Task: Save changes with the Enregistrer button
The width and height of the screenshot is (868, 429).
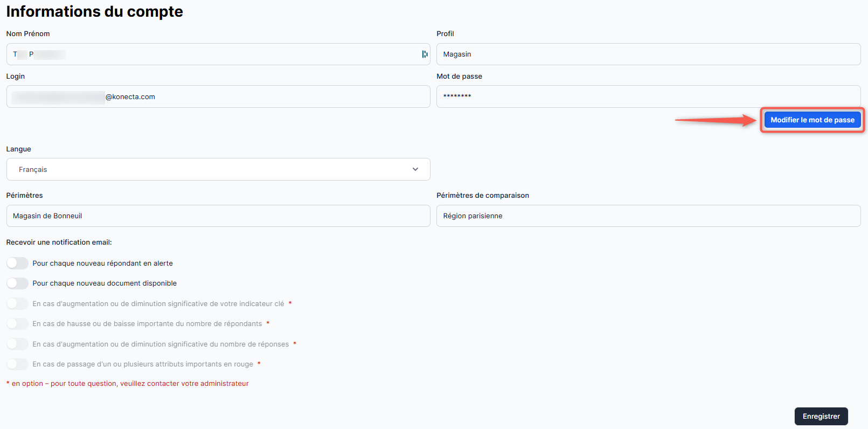Action: pos(821,417)
